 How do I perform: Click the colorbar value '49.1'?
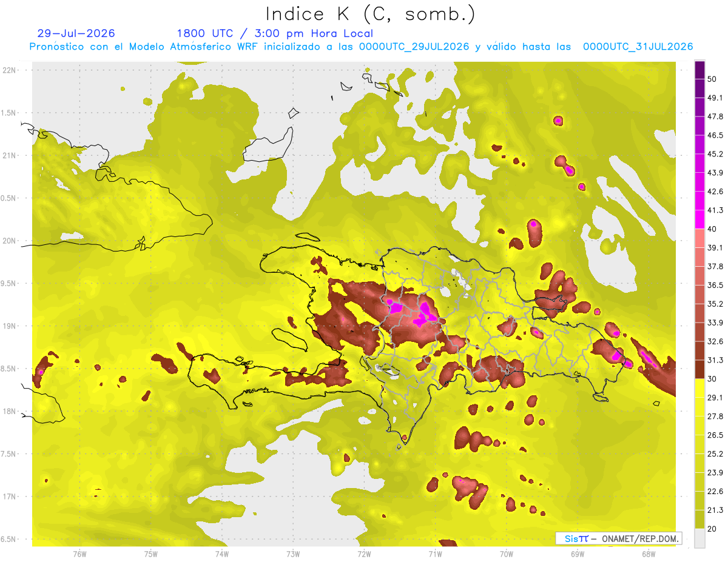pyautogui.click(x=715, y=98)
